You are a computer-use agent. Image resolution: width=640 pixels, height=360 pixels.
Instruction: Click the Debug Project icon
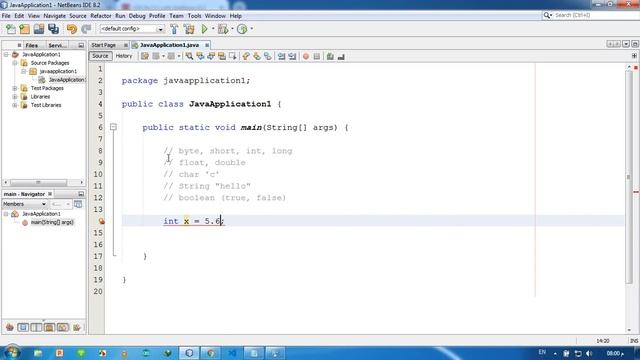tap(223, 29)
